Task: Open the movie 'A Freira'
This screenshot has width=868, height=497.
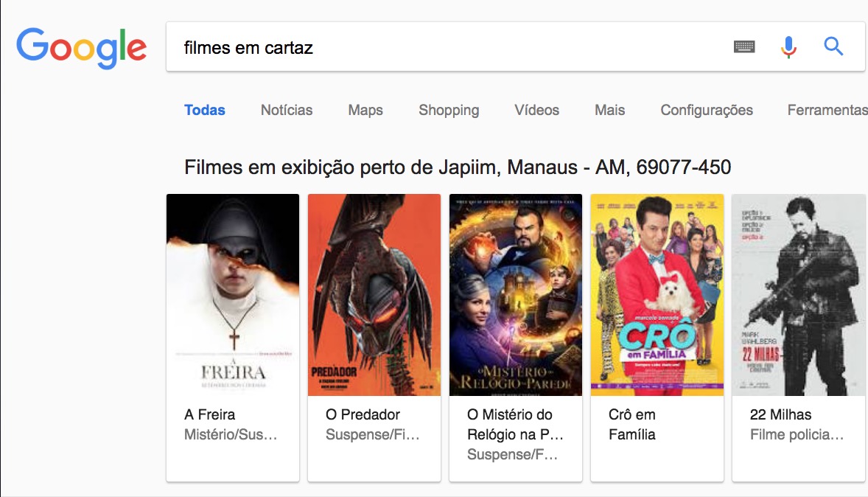Action: [x=211, y=414]
